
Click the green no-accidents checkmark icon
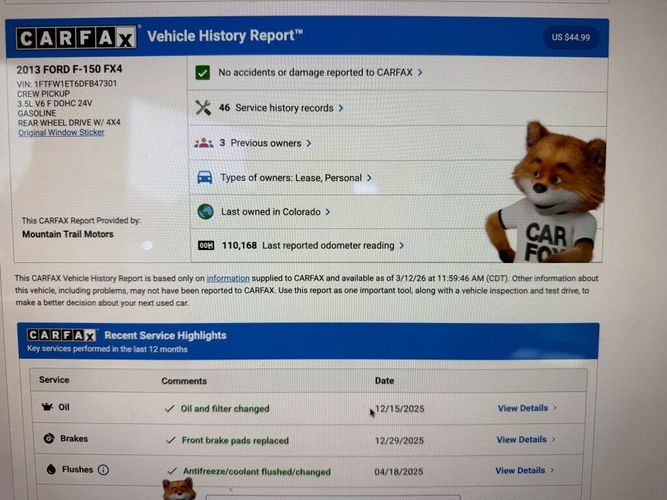click(x=202, y=73)
